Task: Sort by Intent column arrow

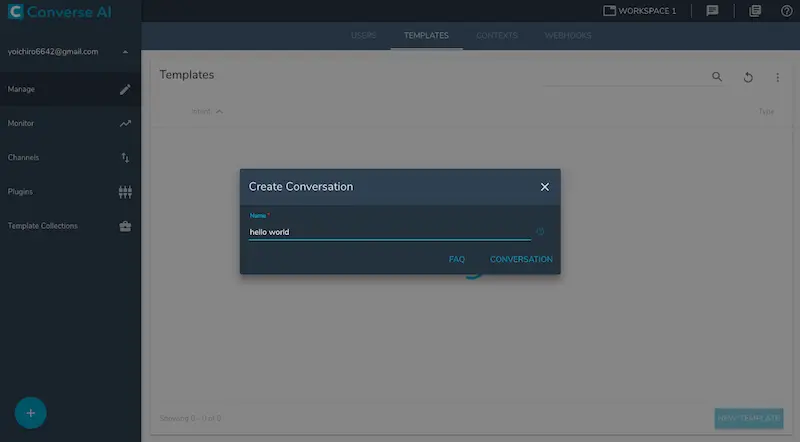Action: click(x=219, y=112)
